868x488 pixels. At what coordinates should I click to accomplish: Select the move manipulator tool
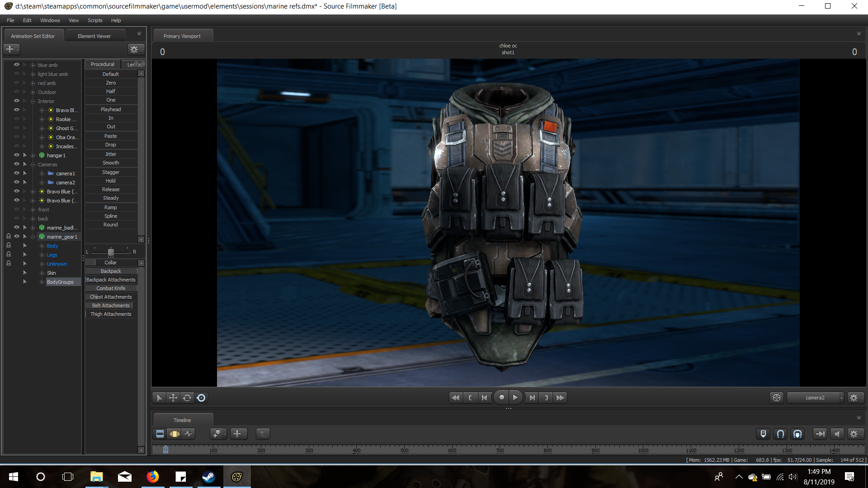[x=173, y=398]
